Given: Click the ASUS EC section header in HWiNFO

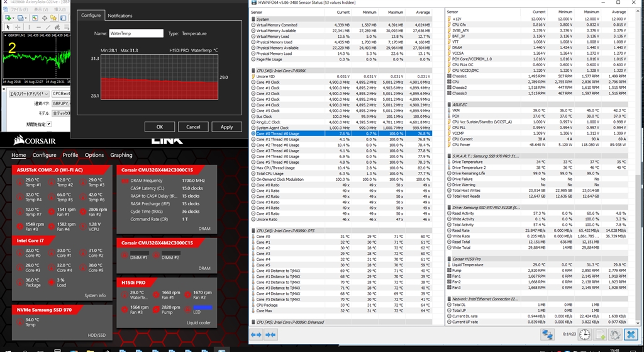Looking at the screenshot, I should pos(536,105).
